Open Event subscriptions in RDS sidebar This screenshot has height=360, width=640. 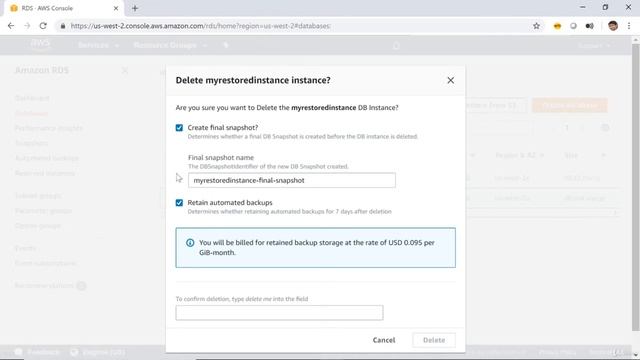(45, 263)
